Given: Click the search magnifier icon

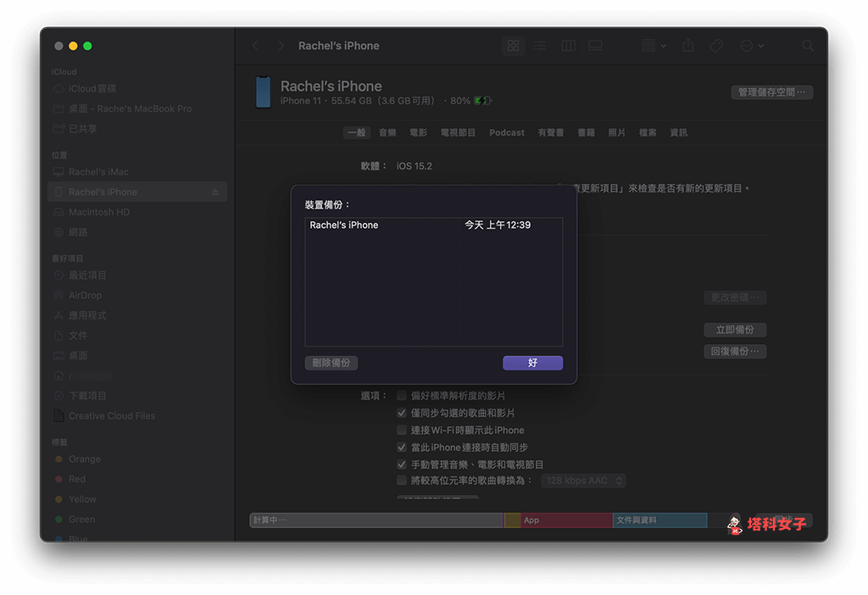Looking at the screenshot, I should pyautogui.click(x=808, y=46).
